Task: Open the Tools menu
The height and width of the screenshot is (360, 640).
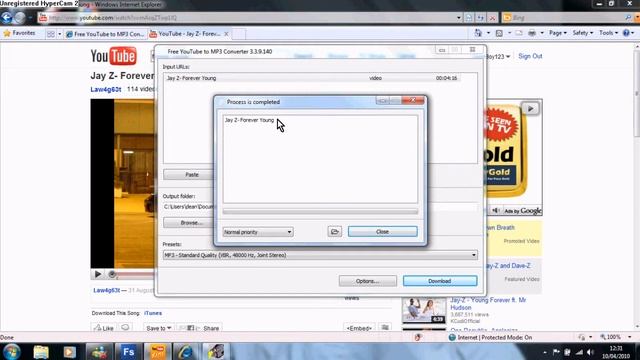Action: [x=608, y=33]
